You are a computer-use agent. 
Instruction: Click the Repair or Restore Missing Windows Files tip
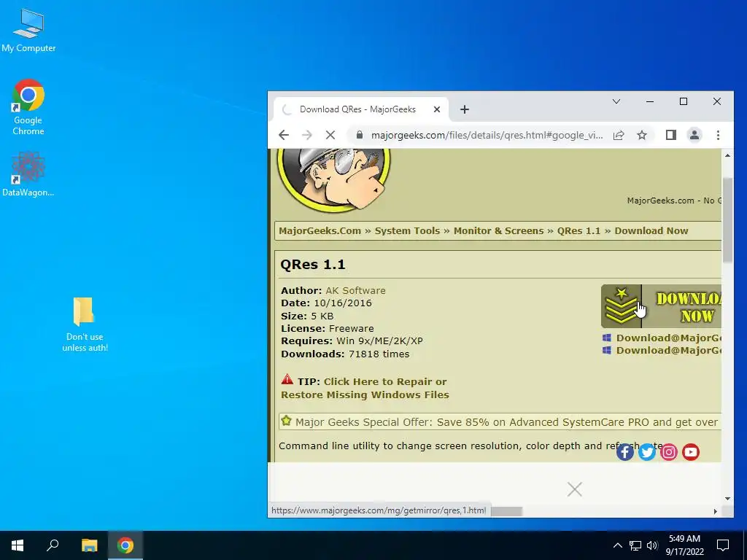(365, 388)
